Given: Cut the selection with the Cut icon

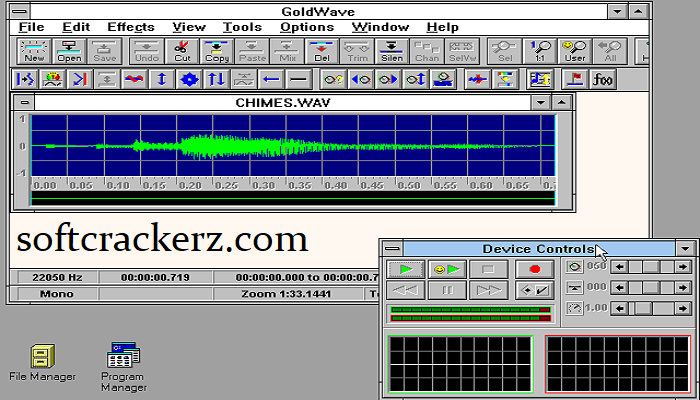Looking at the screenshot, I should (x=182, y=51).
